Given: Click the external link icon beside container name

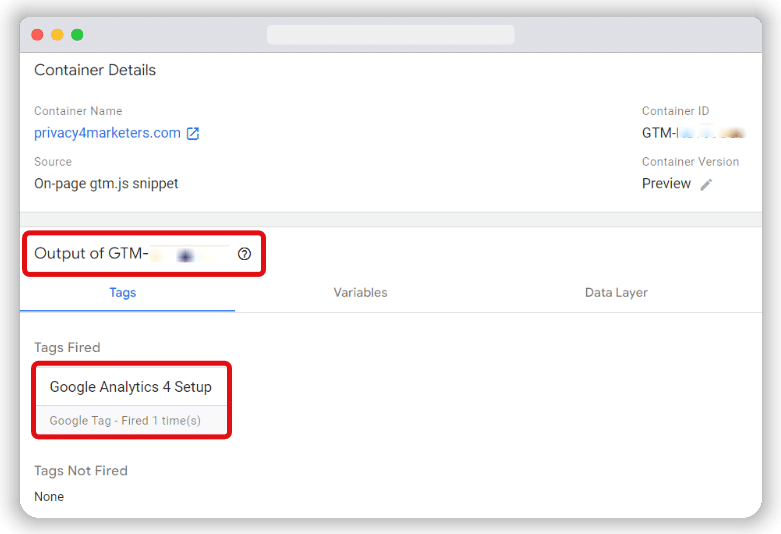Looking at the screenshot, I should pyautogui.click(x=193, y=134).
